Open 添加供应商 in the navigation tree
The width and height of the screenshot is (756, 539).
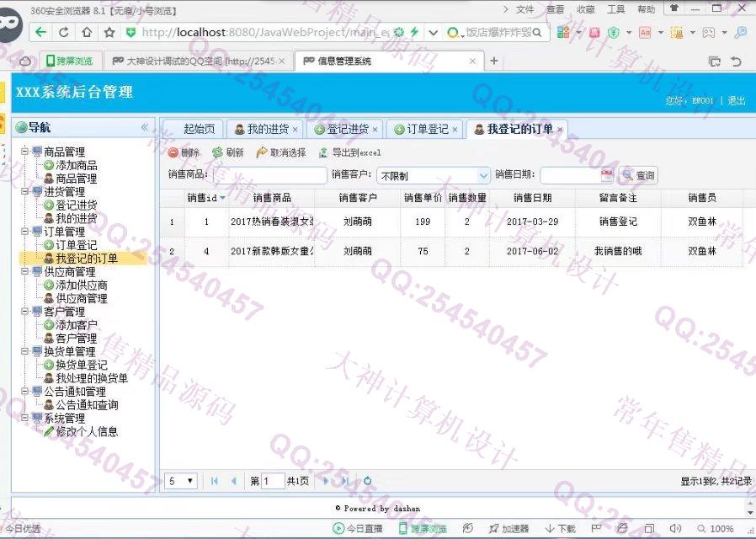coord(81,286)
